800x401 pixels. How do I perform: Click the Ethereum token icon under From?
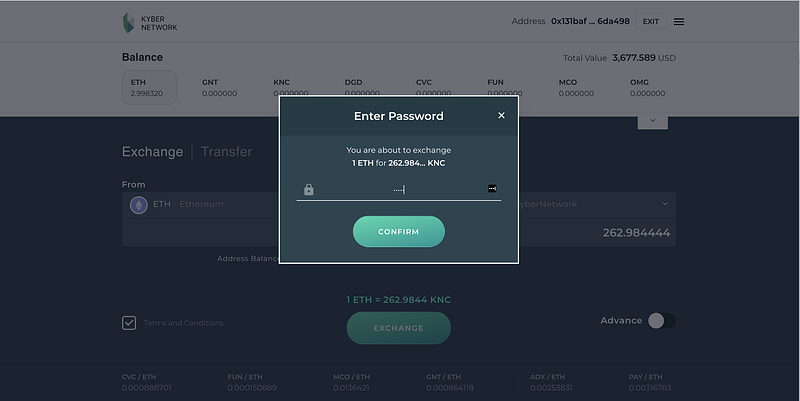(x=138, y=204)
